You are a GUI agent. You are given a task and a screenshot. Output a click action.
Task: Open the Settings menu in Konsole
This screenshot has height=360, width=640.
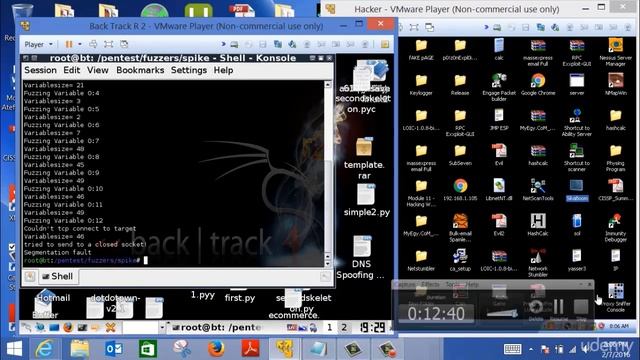click(x=189, y=70)
